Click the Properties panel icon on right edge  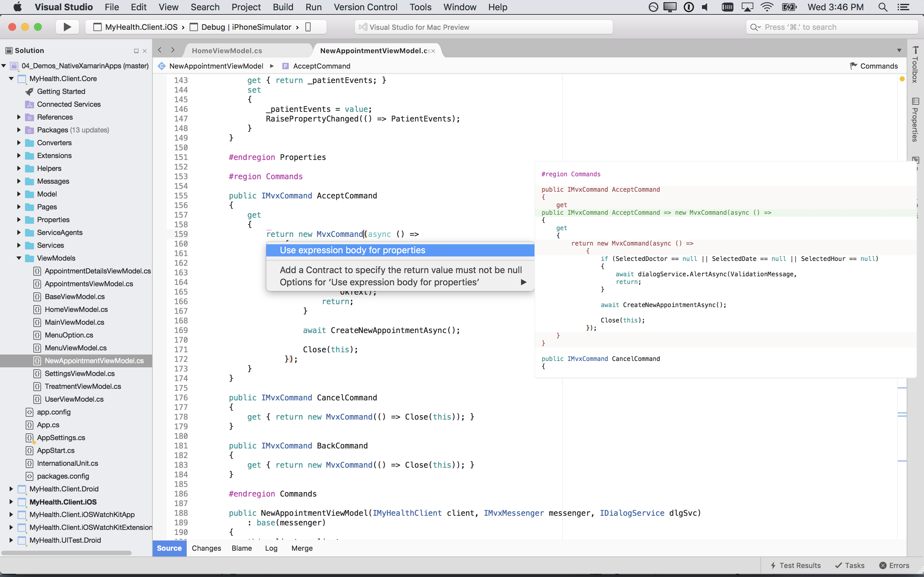click(915, 102)
